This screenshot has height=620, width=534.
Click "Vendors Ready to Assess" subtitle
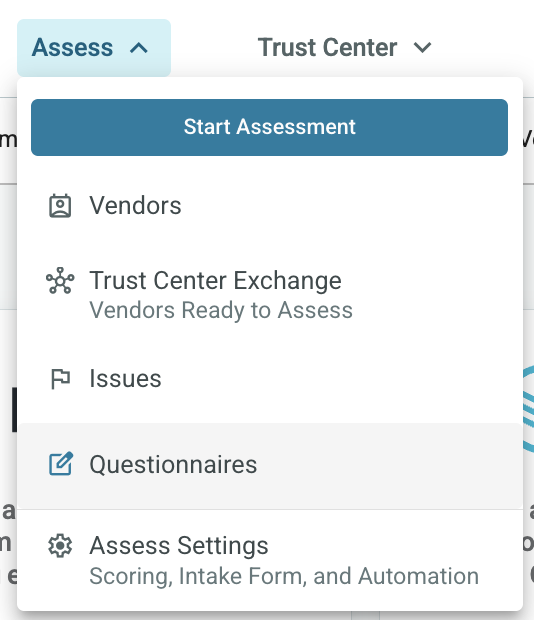click(x=221, y=310)
